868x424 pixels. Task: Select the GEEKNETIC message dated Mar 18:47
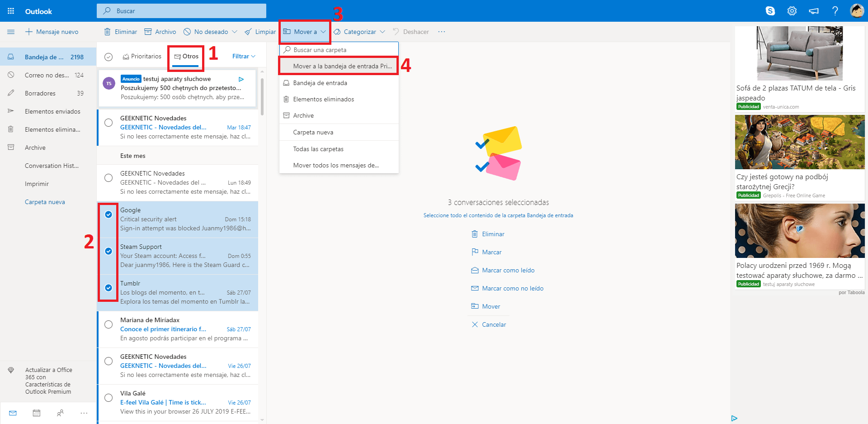click(108, 123)
